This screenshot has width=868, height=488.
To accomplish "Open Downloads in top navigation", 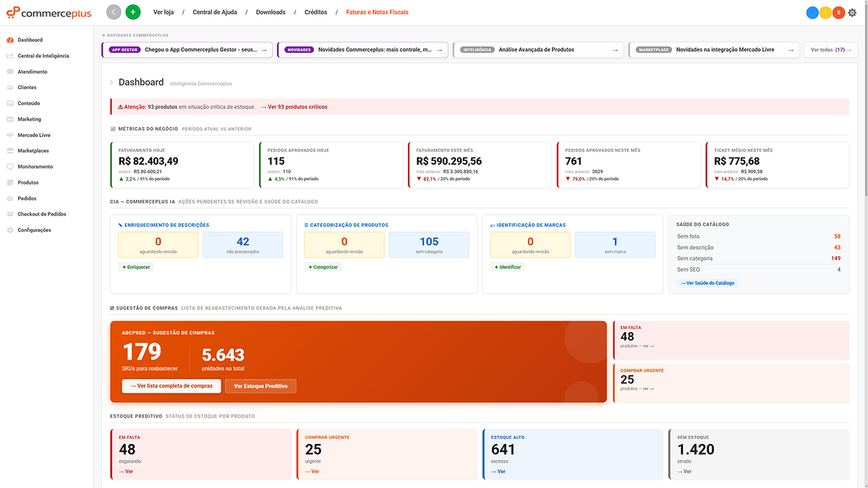I will point(271,12).
